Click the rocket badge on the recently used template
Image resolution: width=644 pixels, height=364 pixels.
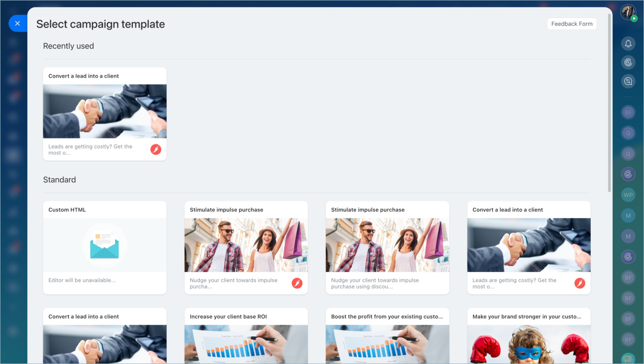coord(156,149)
